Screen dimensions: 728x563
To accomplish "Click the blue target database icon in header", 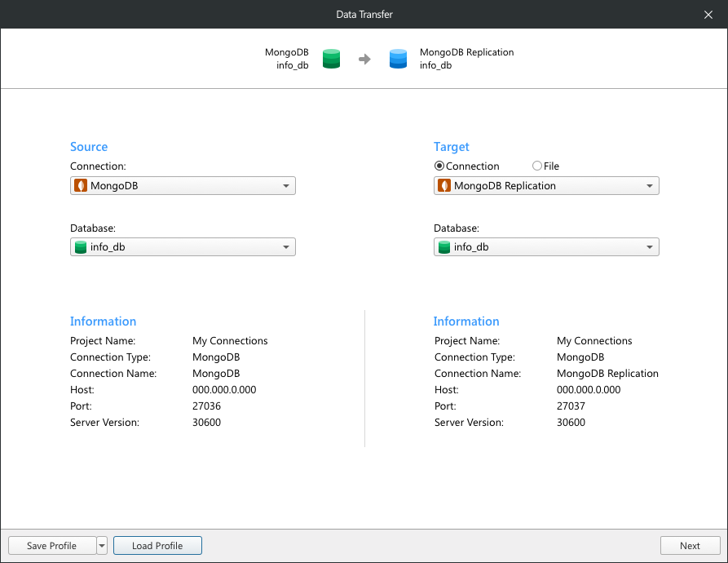I will [398, 59].
